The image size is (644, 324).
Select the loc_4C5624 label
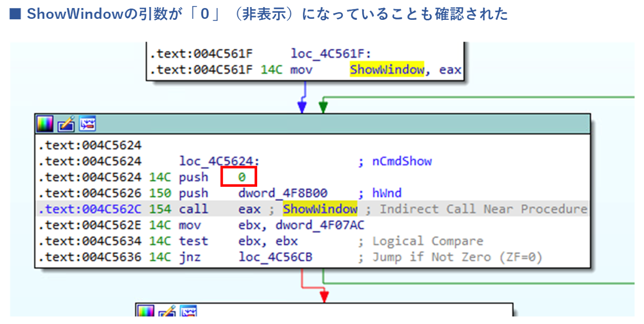click(x=219, y=161)
